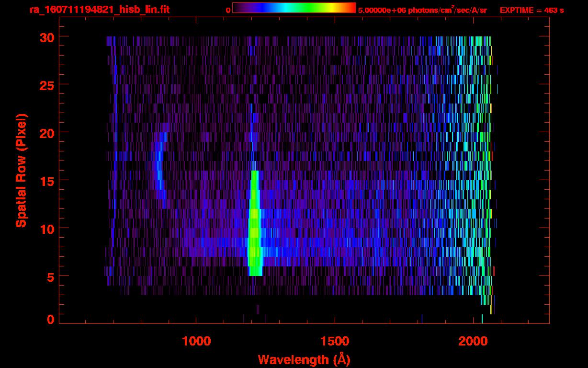Image resolution: width=588 pixels, height=368 pixels.
Task: Pick the dark purple end of the color bar
Action: (x=237, y=8)
